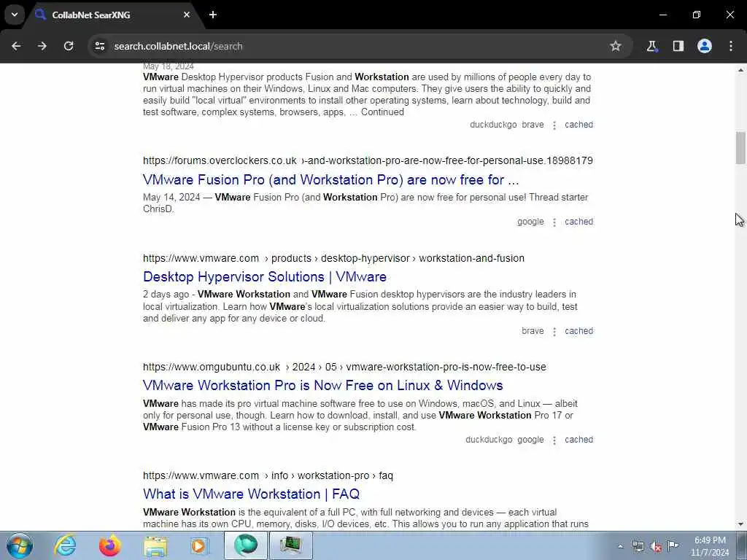Close the CollabNet SearXNG tab
The height and width of the screenshot is (560, 747).
point(187,15)
